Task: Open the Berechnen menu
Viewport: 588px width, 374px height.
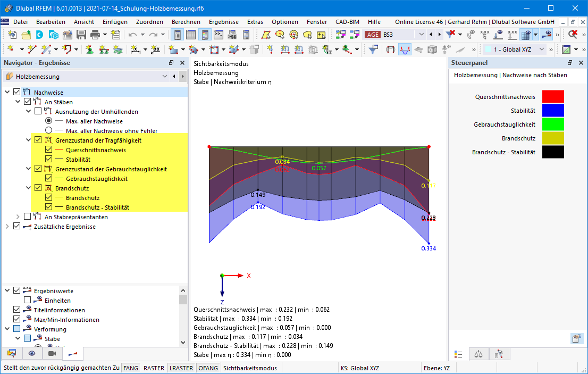Action: pos(186,22)
